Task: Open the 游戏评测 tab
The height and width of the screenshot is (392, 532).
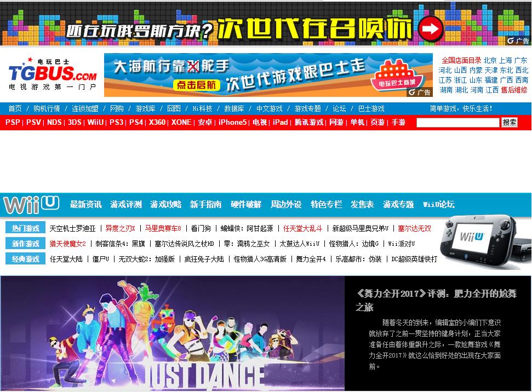Action: click(x=125, y=204)
